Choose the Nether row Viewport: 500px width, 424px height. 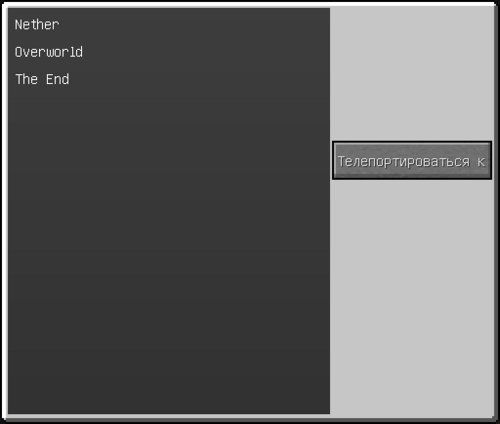37,25
